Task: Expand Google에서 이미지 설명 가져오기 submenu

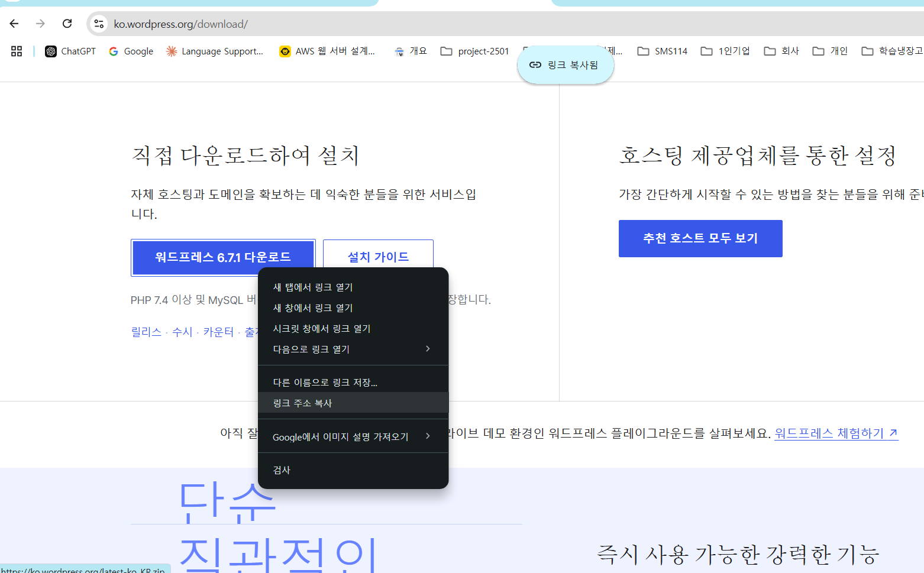Action: pyautogui.click(x=353, y=436)
